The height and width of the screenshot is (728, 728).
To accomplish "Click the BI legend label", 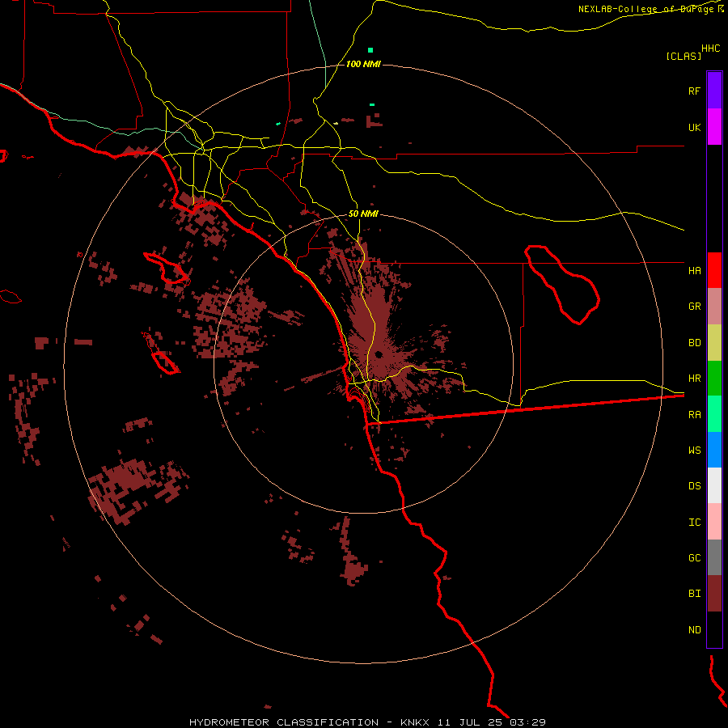I will coord(694,594).
